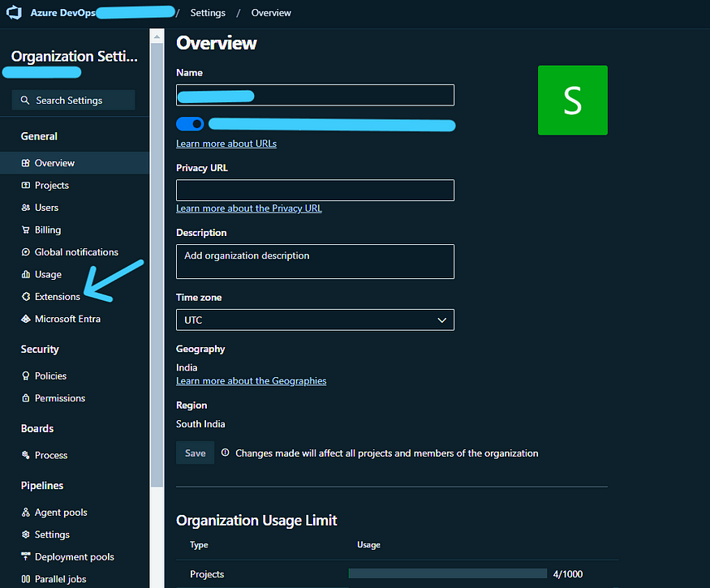Toggle the organization URL switch
This screenshot has width=710, height=588.
(x=190, y=123)
